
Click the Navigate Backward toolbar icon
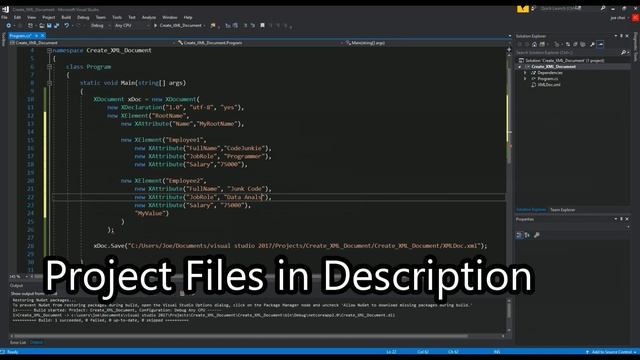pos(9,25)
